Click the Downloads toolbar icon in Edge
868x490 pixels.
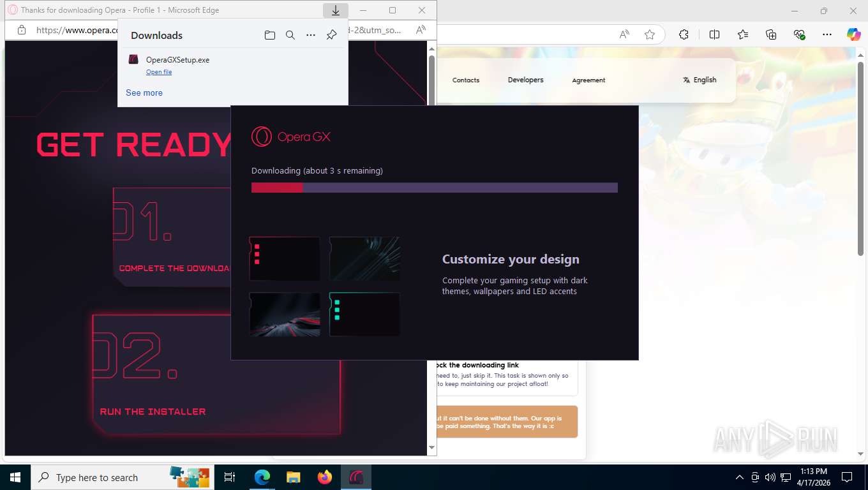pyautogui.click(x=335, y=10)
